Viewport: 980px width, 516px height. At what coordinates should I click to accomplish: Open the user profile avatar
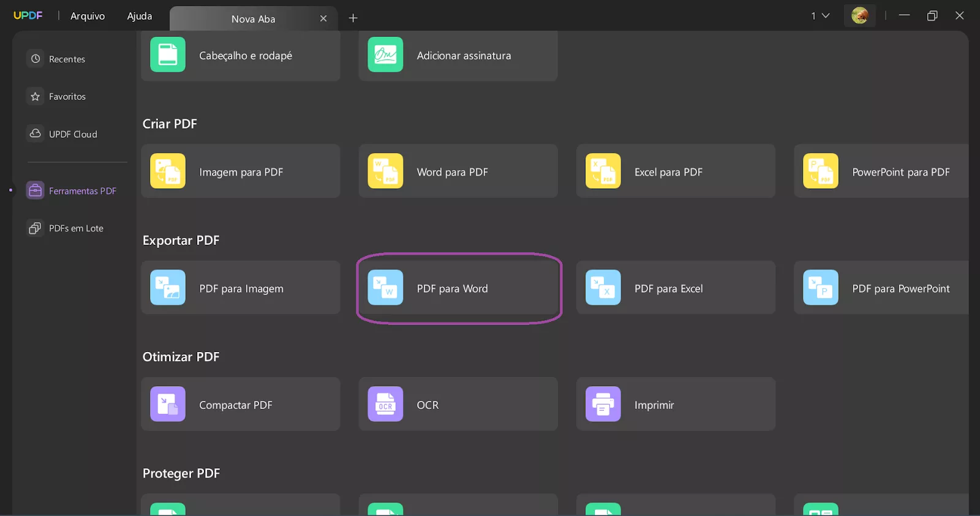[x=860, y=15]
